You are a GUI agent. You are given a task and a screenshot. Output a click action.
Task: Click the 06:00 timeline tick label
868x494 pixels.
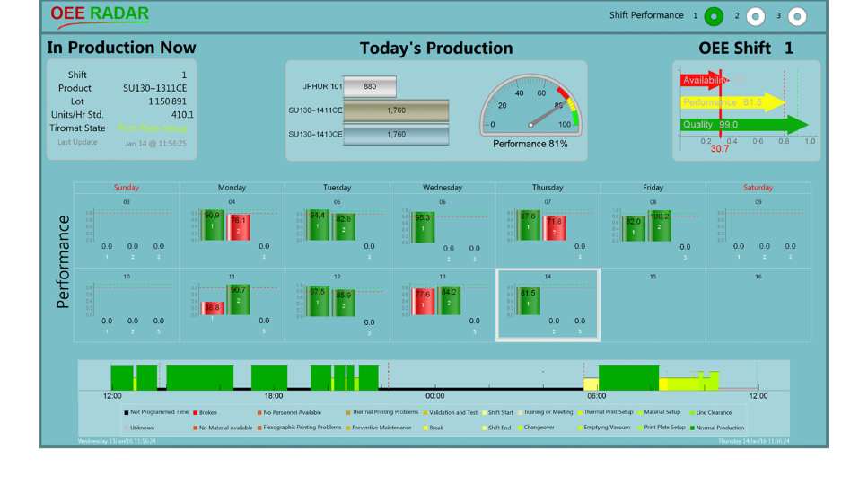click(597, 396)
